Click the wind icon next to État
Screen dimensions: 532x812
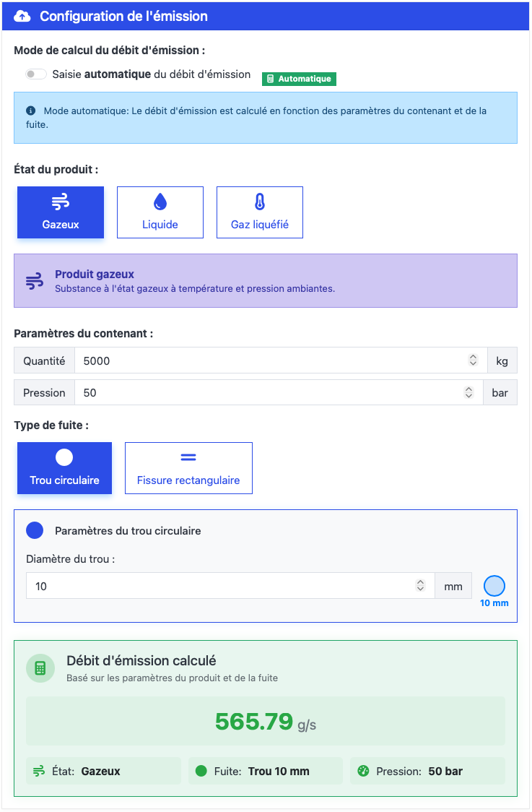(x=39, y=771)
